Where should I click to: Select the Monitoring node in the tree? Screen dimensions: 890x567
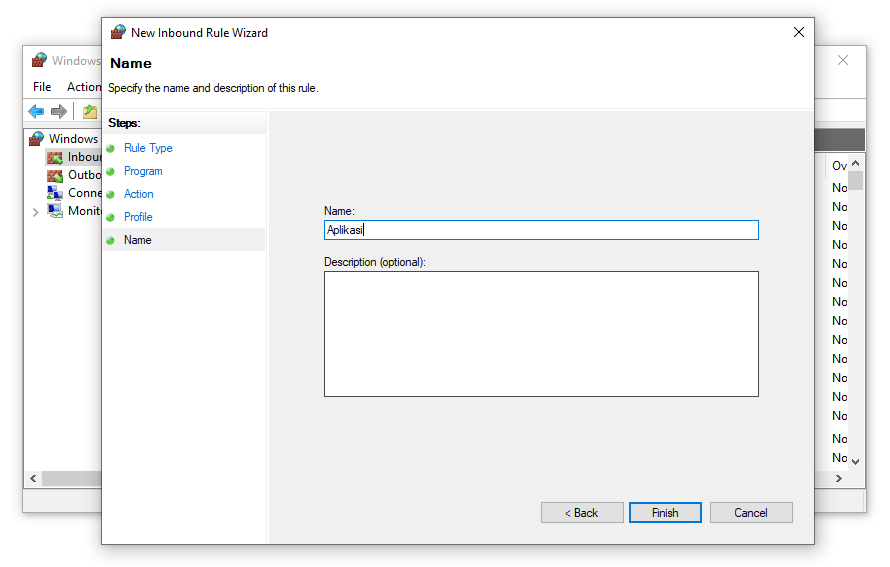click(x=84, y=211)
